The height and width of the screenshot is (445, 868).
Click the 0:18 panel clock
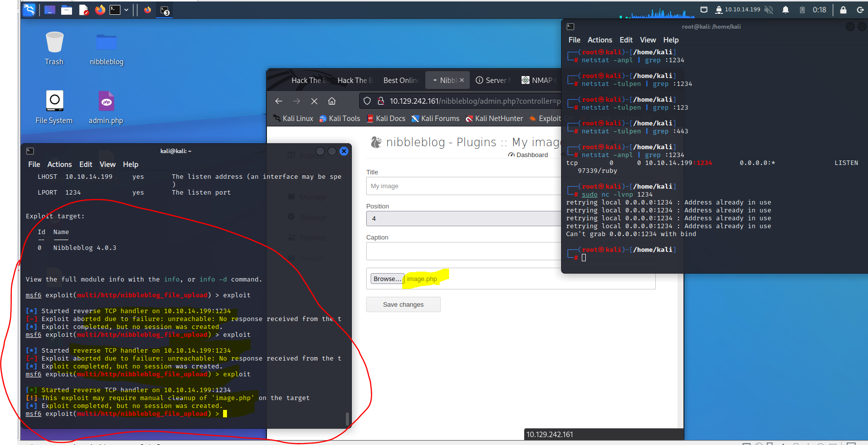[820, 9]
